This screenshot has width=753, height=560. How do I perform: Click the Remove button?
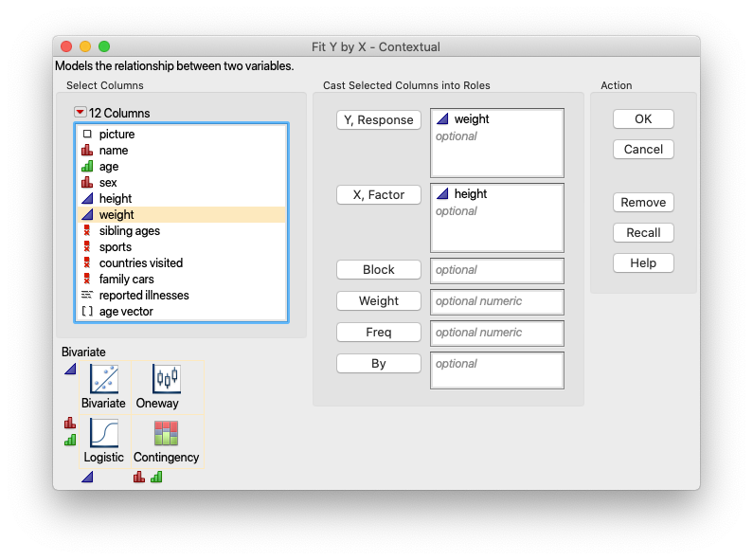coord(643,202)
